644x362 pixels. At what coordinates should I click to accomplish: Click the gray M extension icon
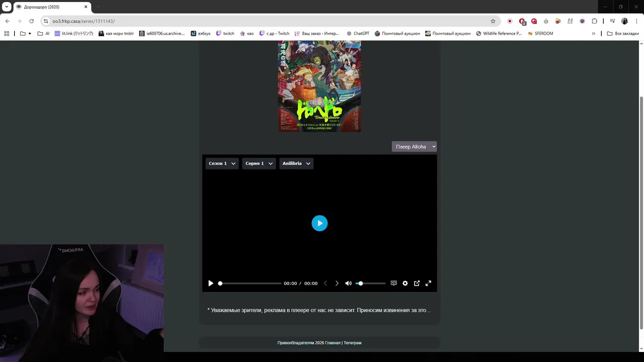[x=570, y=21]
